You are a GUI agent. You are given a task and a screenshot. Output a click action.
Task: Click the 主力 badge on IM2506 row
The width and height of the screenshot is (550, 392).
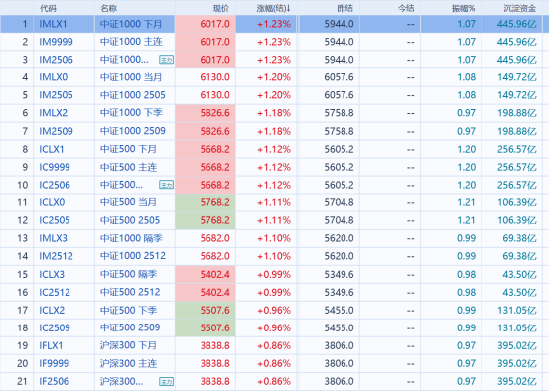coord(166,60)
